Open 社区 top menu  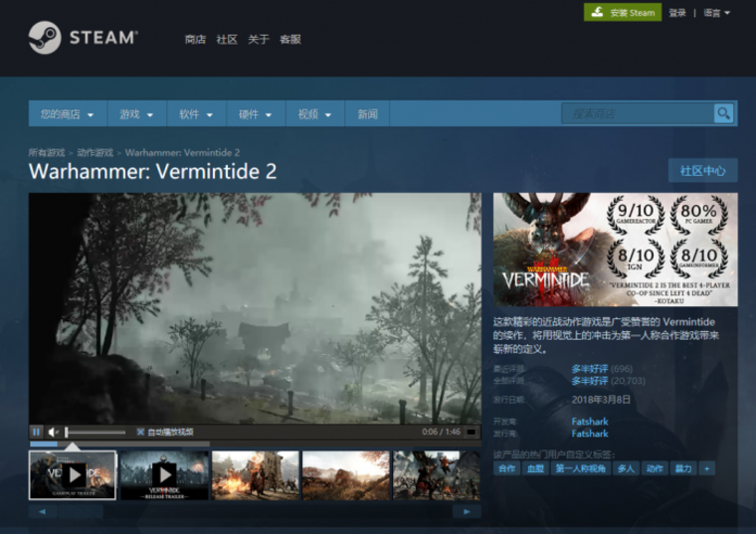(x=227, y=40)
